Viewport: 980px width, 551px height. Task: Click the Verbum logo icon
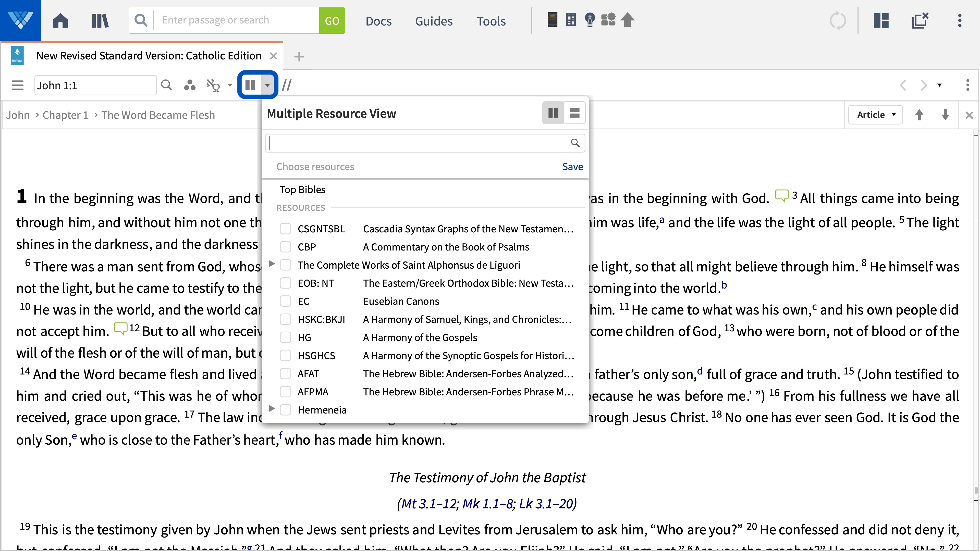pos(20,20)
